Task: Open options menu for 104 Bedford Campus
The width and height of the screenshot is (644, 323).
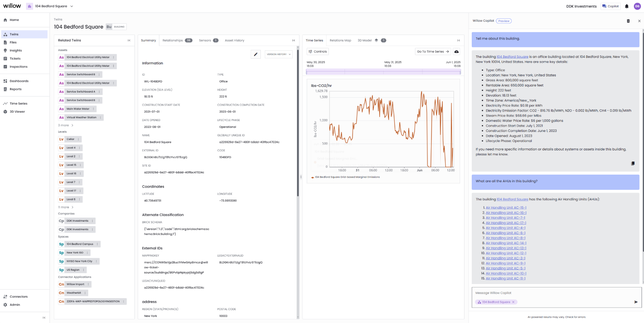Action: 97,244
